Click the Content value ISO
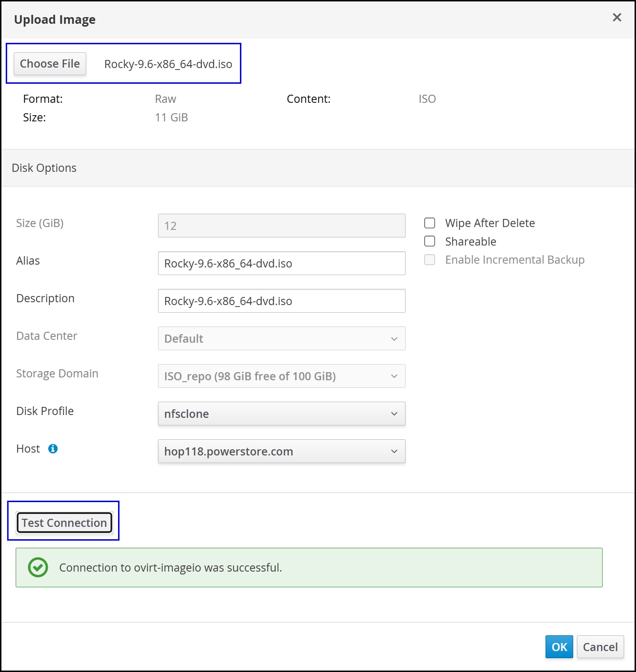 [x=427, y=99]
